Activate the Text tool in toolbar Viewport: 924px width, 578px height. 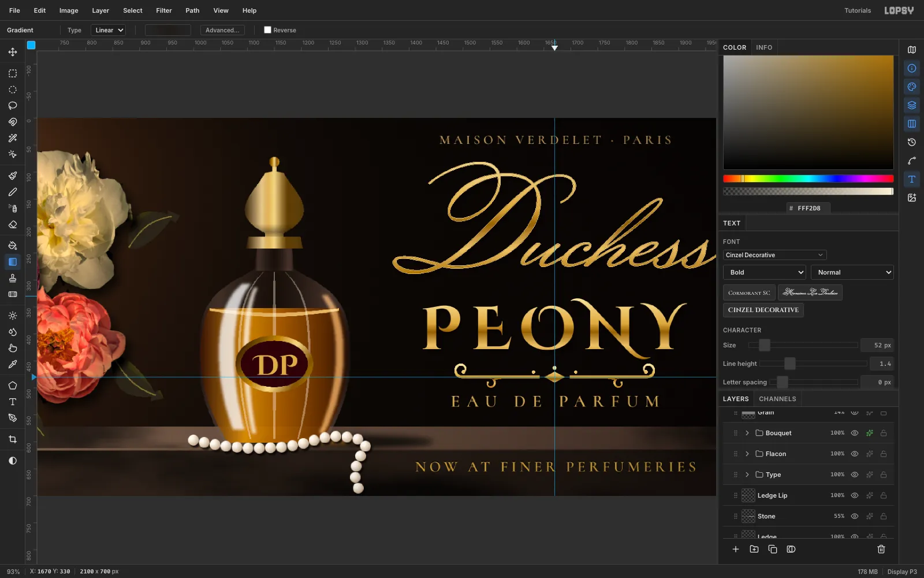click(x=13, y=402)
